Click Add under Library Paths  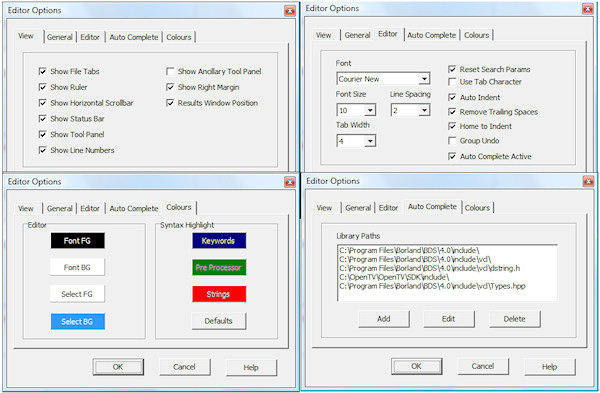pos(384,319)
